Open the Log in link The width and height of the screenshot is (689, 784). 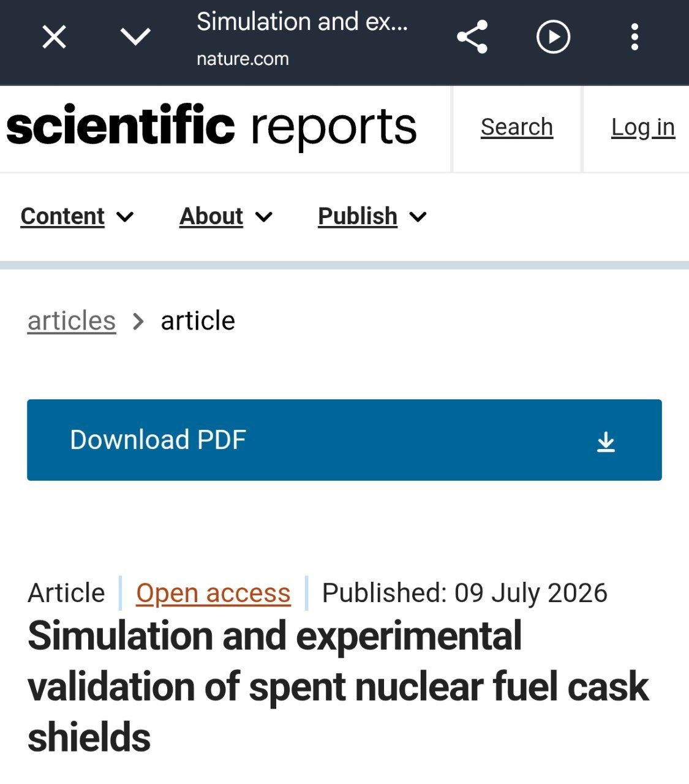pos(643,127)
